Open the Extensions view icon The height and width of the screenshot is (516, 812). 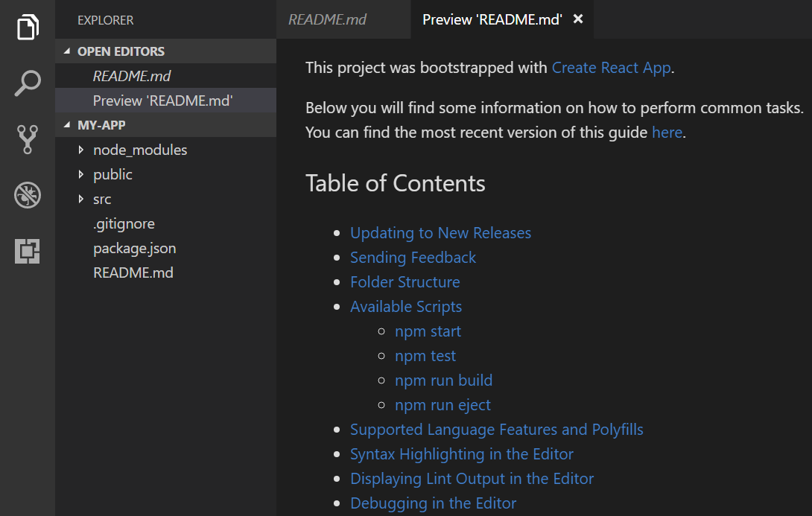click(x=28, y=251)
